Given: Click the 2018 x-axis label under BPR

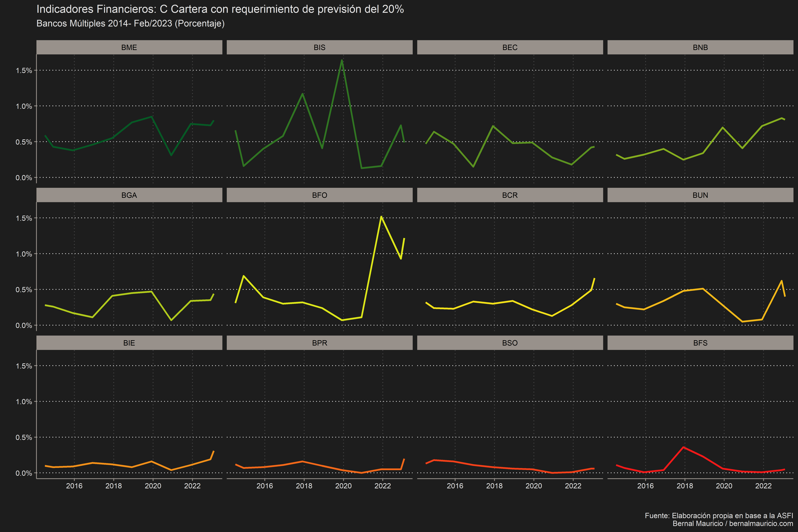Looking at the screenshot, I should tap(304, 486).
